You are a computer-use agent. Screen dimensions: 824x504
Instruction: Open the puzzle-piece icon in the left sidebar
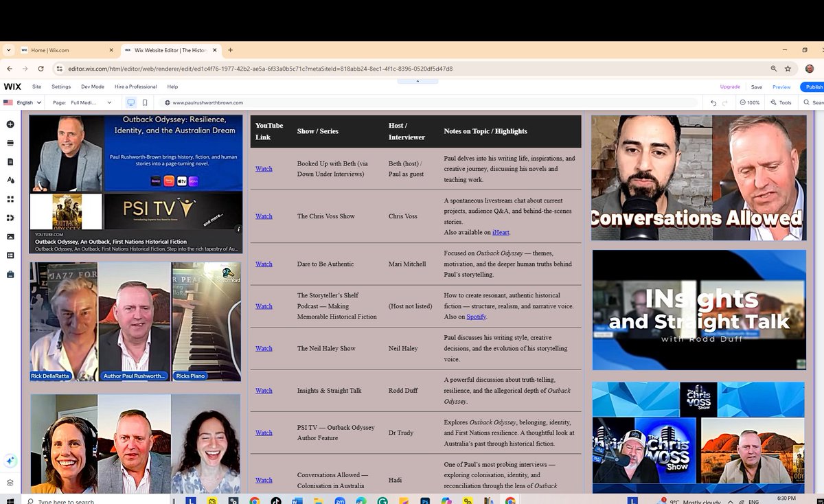point(10,218)
